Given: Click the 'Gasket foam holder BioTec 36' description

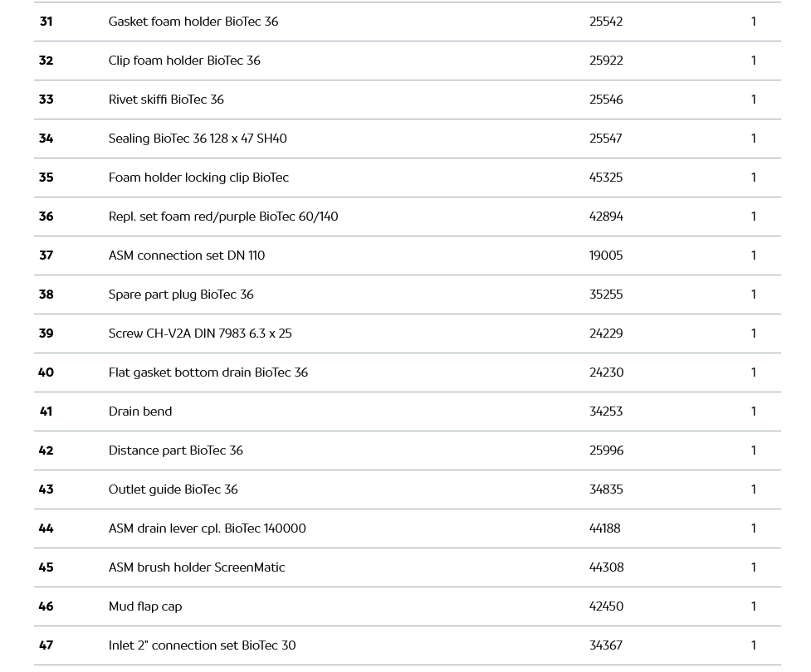Looking at the screenshot, I should (x=193, y=22).
